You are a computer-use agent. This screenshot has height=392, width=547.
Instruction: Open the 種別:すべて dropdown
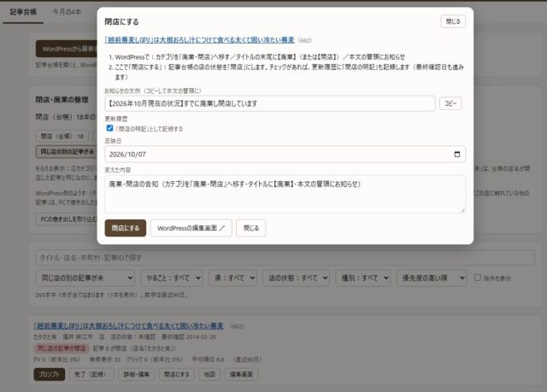point(362,278)
